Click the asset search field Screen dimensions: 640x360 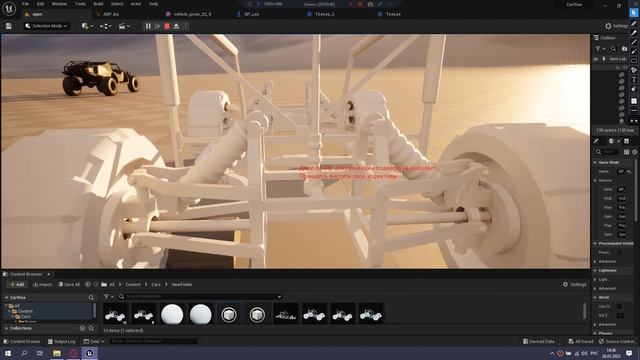(x=199, y=297)
